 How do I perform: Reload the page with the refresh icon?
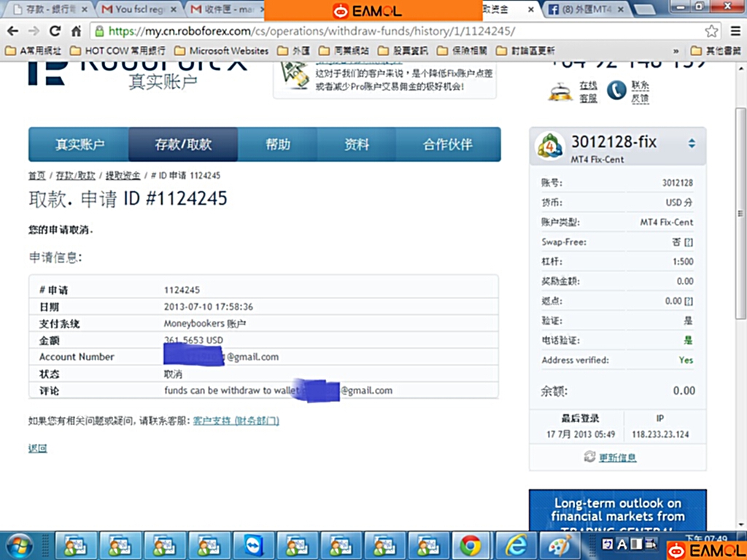pos(55,31)
